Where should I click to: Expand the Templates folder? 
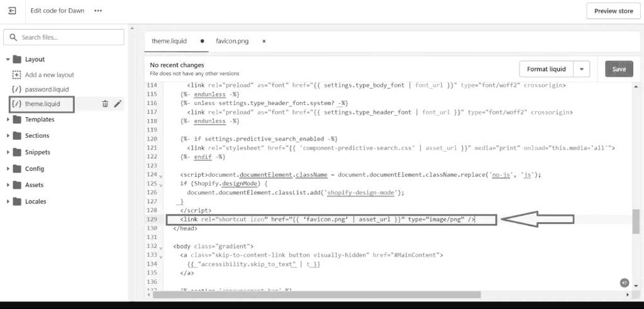(x=8, y=120)
